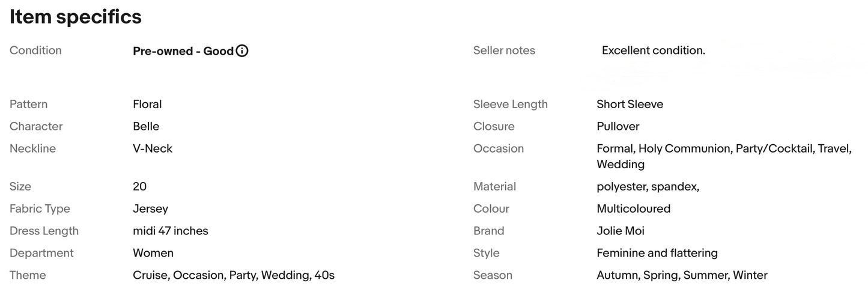The image size is (868, 298).
Task: Click the Item specifics heading
Action: [x=76, y=17]
